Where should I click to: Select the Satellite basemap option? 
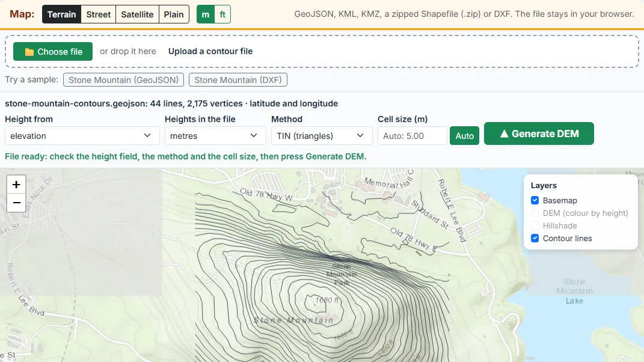(x=137, y=14)
